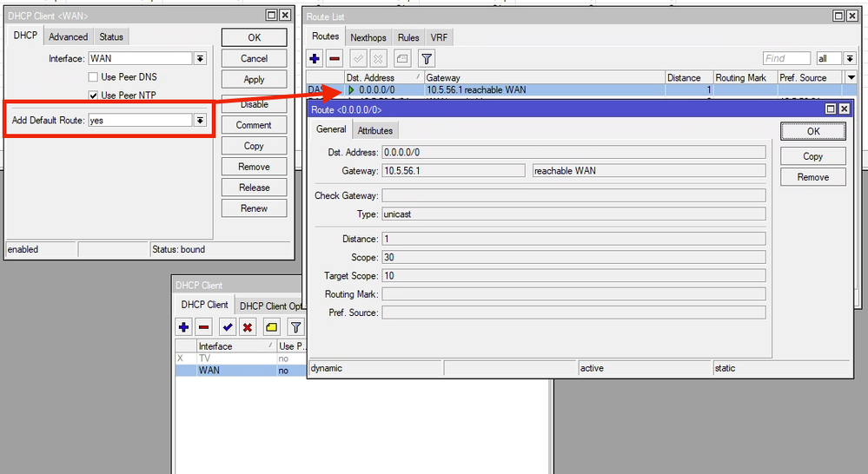Click the Interface field showing WAN

pos(141,58)
